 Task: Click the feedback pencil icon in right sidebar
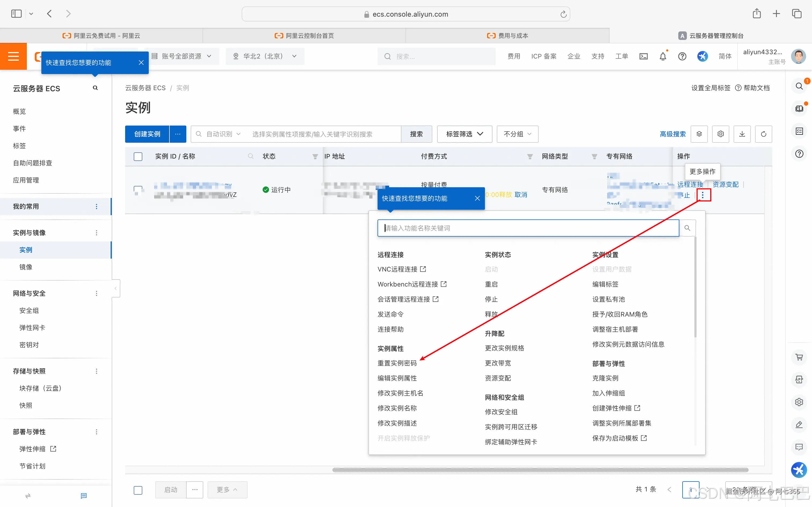[x=799, y=424]
